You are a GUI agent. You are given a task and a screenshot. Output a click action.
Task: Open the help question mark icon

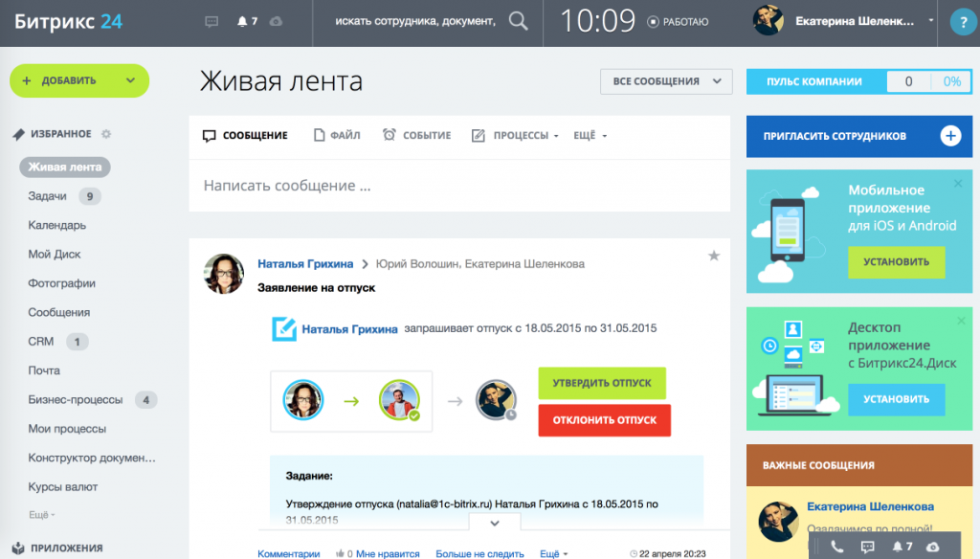pyautogui.click(x=963, y=23)
